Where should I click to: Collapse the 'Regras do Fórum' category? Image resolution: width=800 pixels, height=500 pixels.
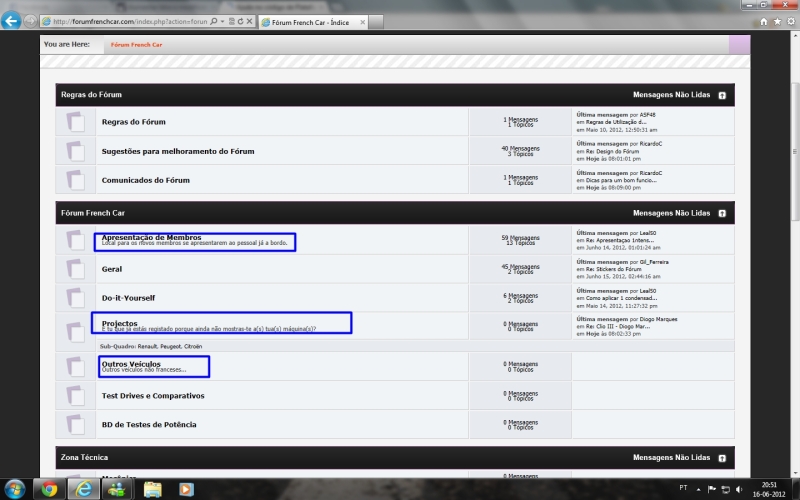pyautogui.click(x=722, y=95)
